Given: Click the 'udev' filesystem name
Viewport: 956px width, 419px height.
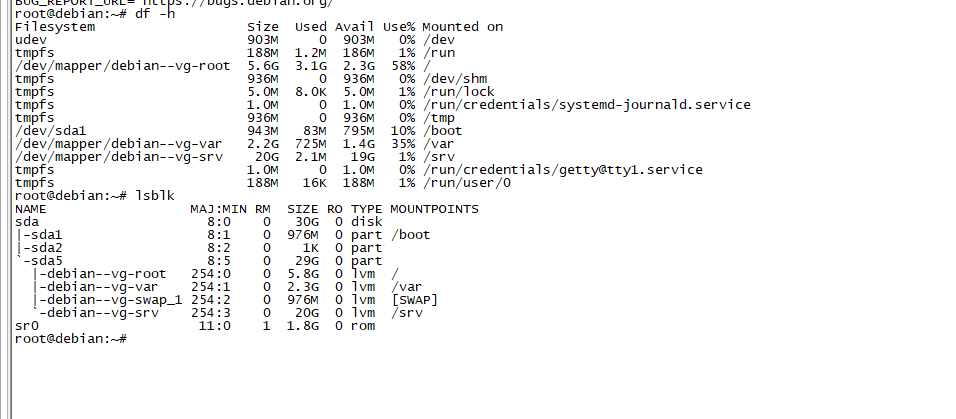Looking at the screenshot, I should pyautogui.click(x=31, y=40).
